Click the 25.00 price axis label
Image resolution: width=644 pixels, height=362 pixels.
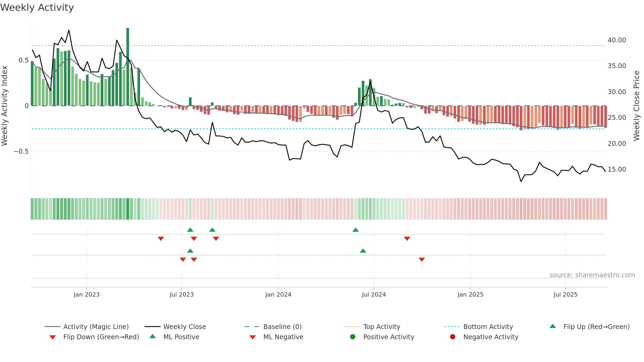pos(617,118)
